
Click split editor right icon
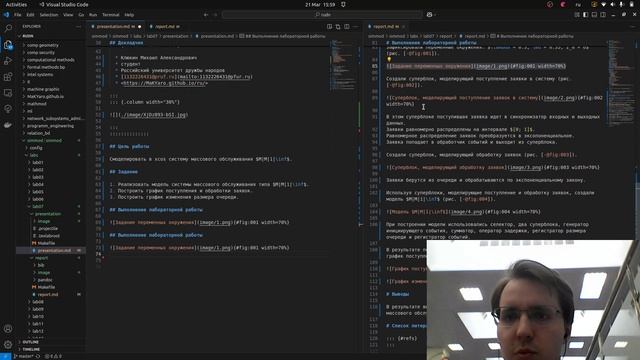click(x=347, y=27)
